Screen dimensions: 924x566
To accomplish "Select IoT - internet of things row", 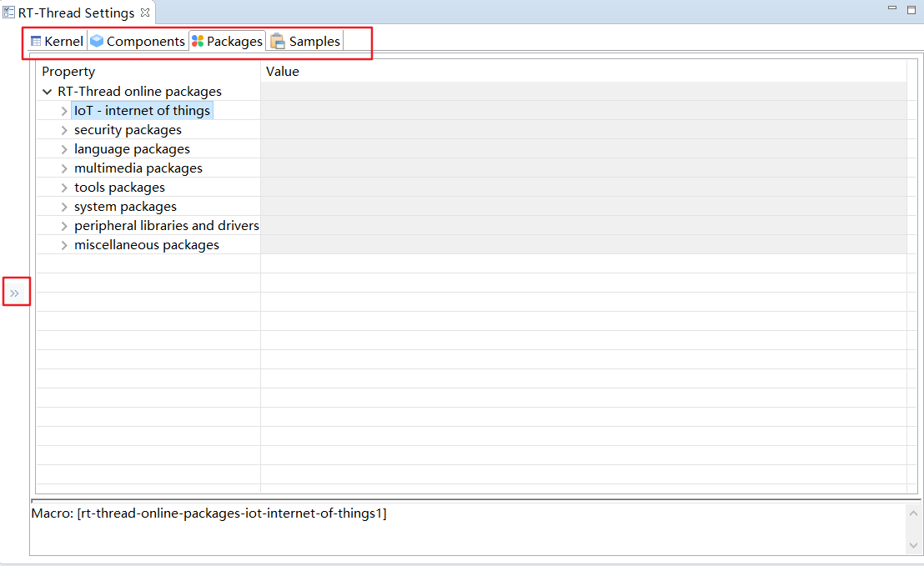I will click(142, 111).
